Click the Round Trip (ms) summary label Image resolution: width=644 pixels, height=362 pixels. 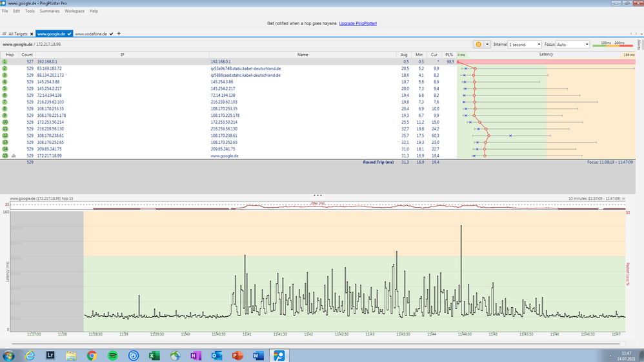click(378, 162)
